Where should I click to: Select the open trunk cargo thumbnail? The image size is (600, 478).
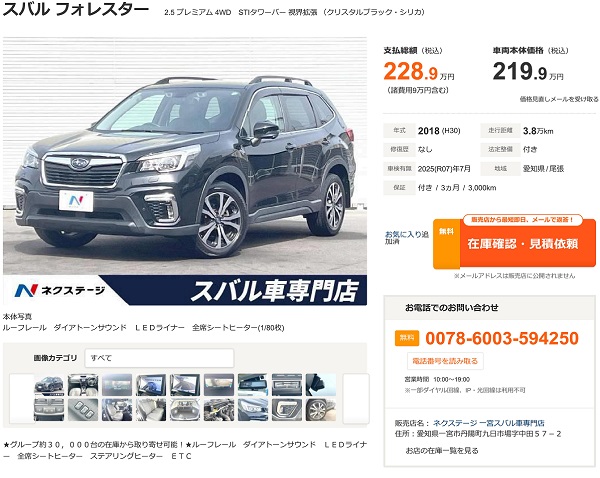185,410
